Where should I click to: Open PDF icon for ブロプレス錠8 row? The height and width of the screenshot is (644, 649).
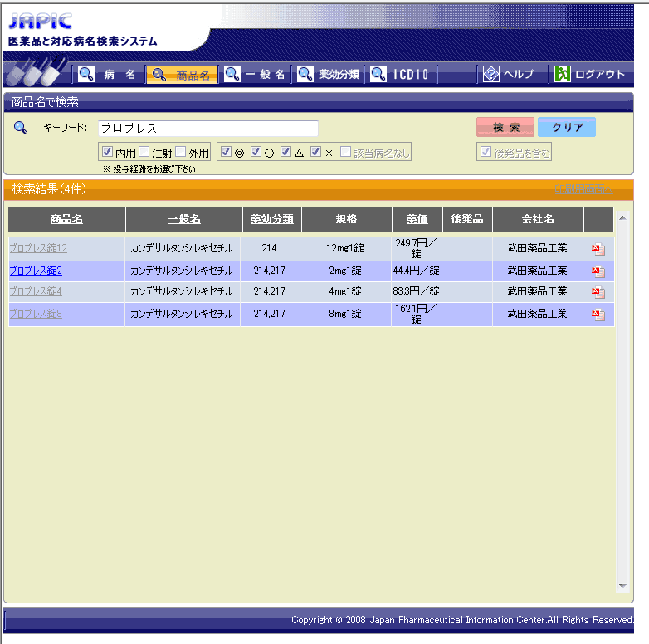[x=598, y=315]
